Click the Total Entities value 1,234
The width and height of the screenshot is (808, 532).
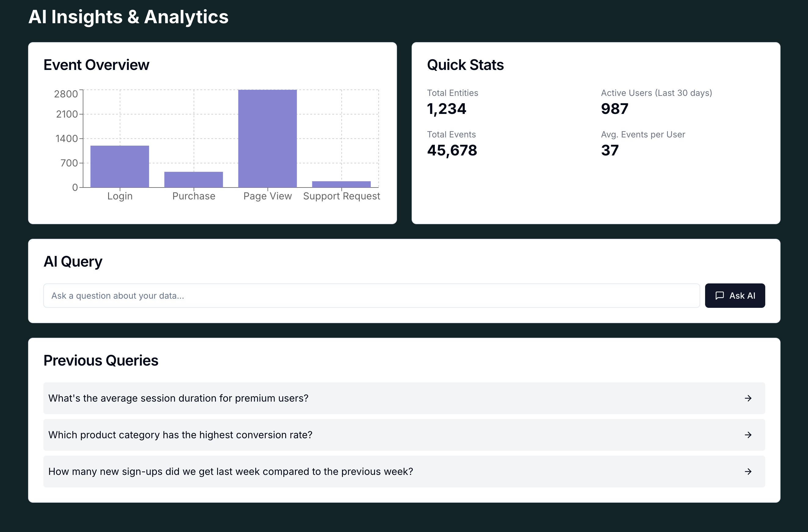[x=446, y=109]
